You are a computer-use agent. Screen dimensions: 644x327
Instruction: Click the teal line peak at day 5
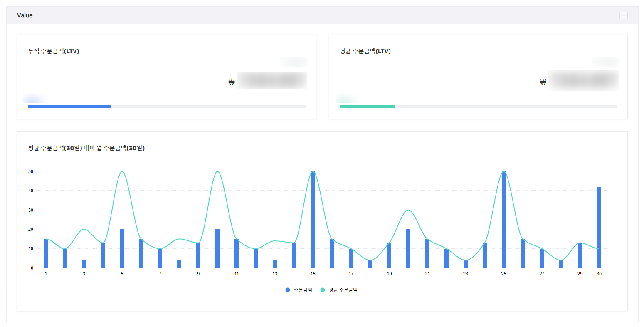click(122, 171)
